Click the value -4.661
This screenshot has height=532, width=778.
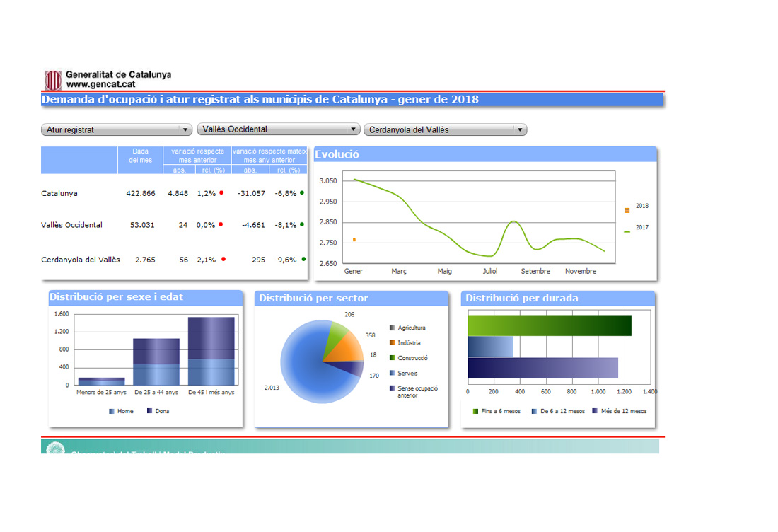tap(253, 225)
